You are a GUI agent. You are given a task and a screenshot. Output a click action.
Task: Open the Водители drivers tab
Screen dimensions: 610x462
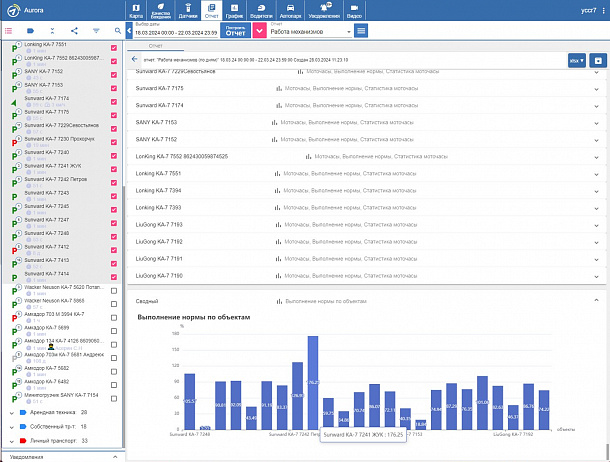(x=261, y=10)
